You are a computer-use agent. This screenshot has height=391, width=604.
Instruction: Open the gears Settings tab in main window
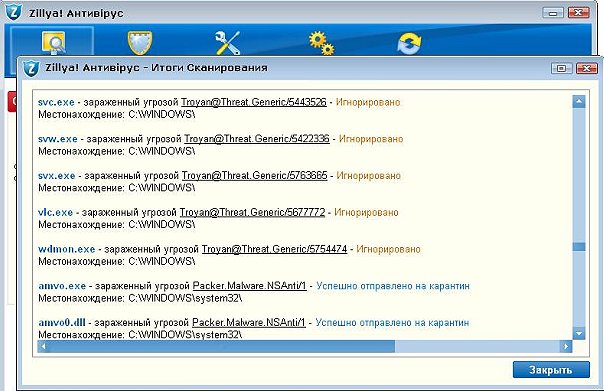321,43
